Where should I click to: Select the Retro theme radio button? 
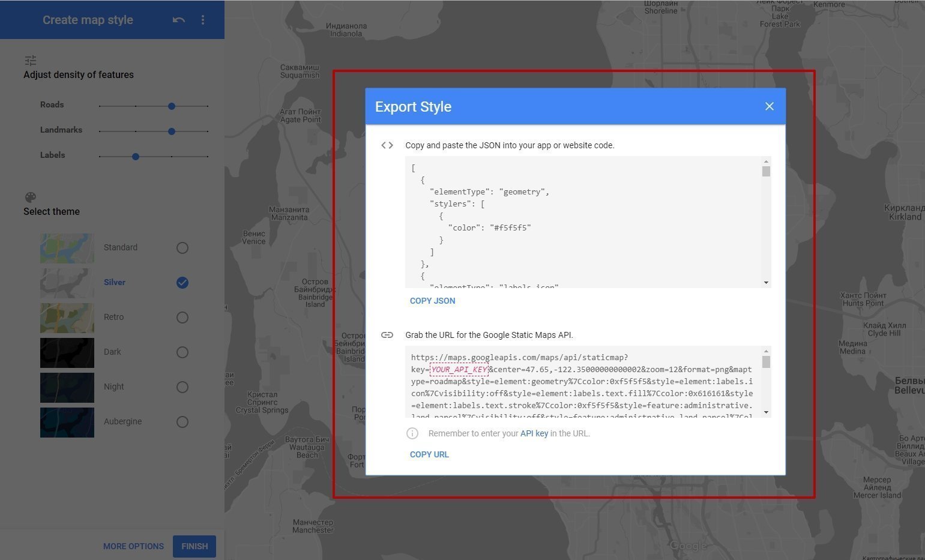coord(182,318)
